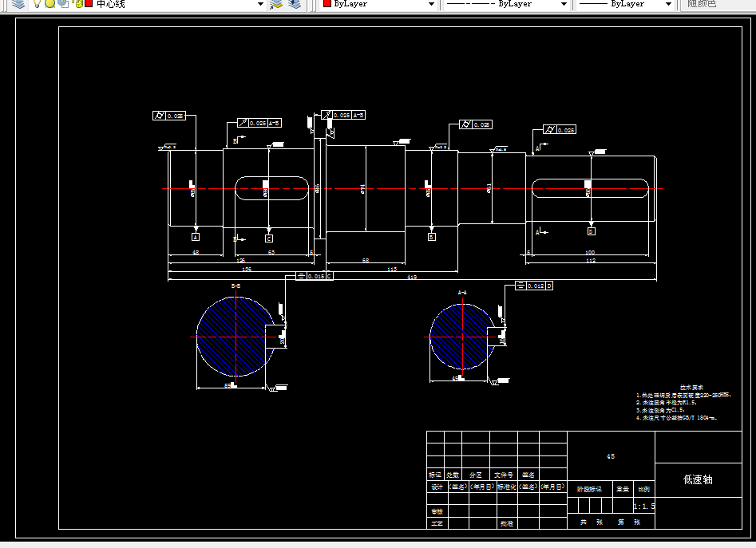Select the scale value 1:1.5

(644, 506)
